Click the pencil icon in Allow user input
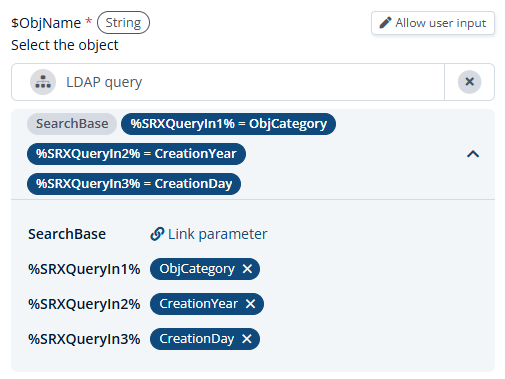Screen dimensions: 505x379 click(385, 23)
